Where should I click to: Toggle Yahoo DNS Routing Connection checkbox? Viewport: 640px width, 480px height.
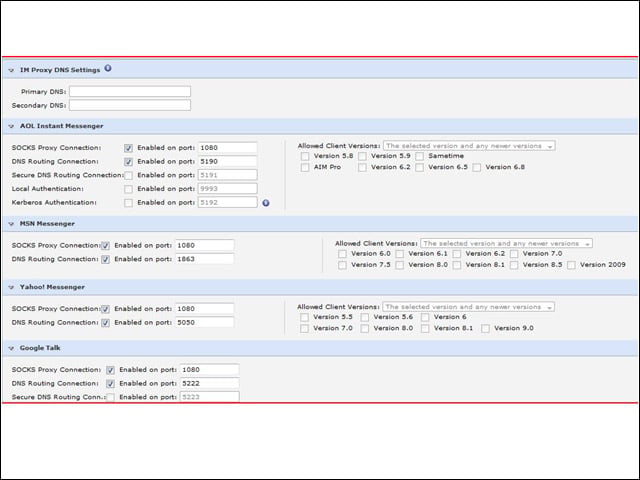pos(105,323)
